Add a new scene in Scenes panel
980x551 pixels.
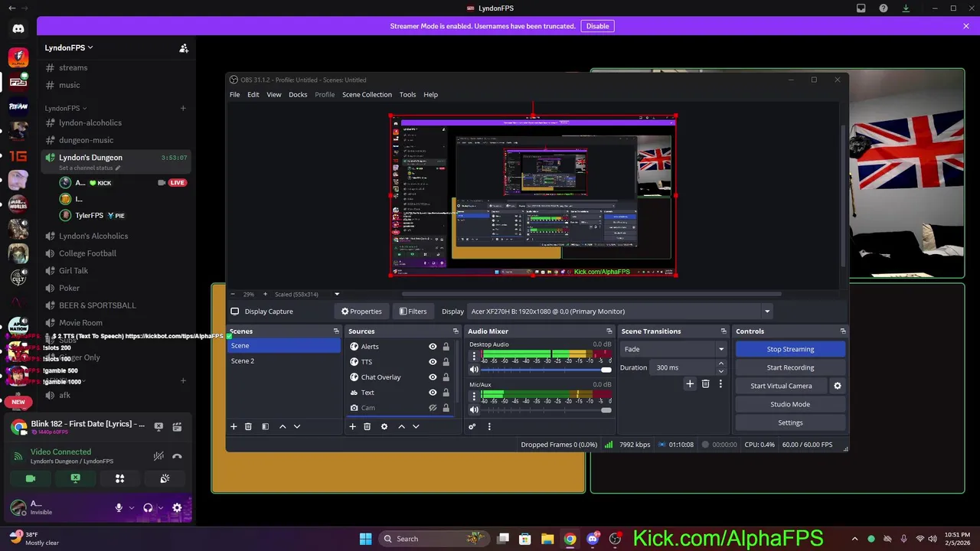(234, 426)
